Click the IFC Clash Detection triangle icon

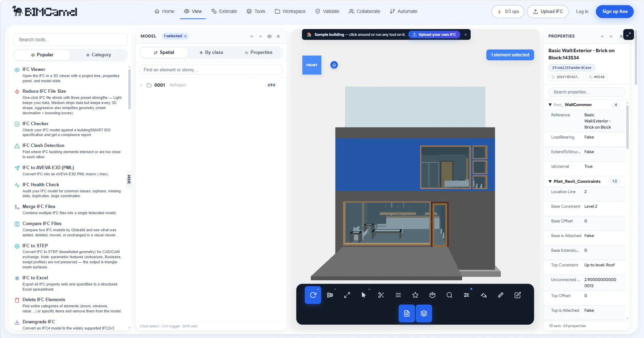pyautogui.click(x=17, y=146)
